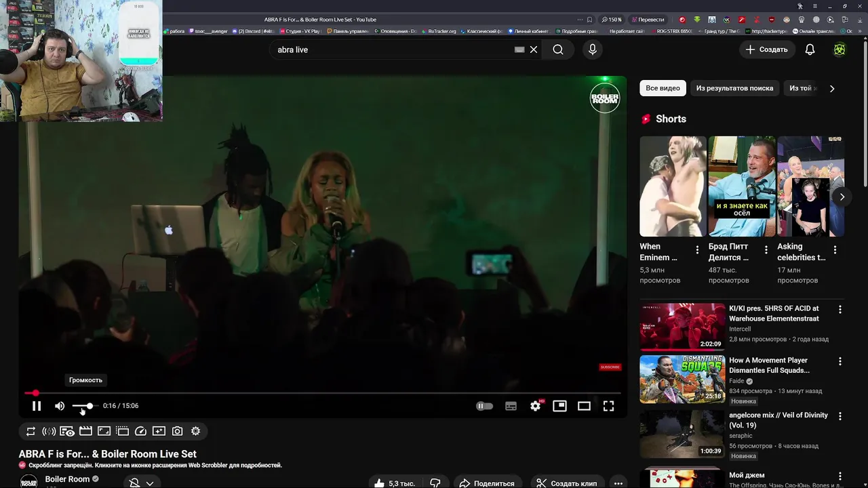Select the Все видео chip

(x=663, y=88)
